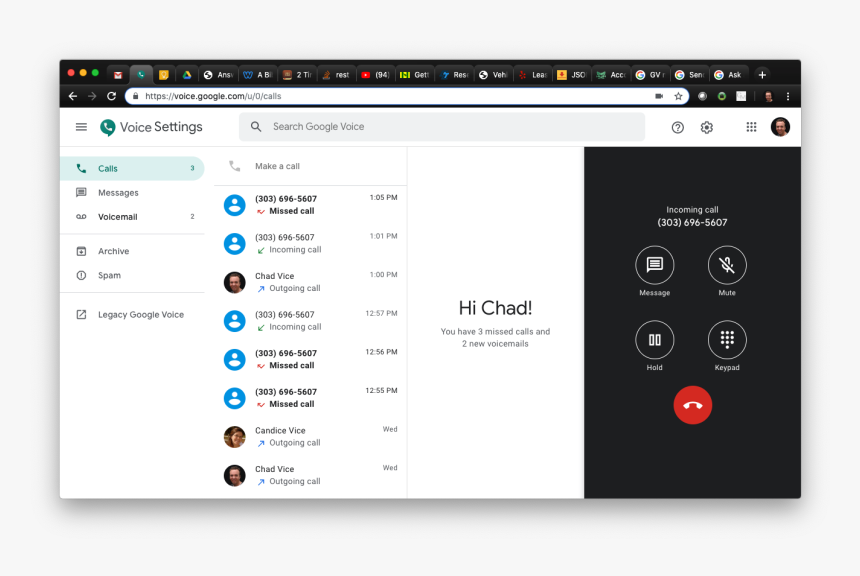Open the Legacy Google Voice link
This screenshot has height=576, width=860.
132,314
